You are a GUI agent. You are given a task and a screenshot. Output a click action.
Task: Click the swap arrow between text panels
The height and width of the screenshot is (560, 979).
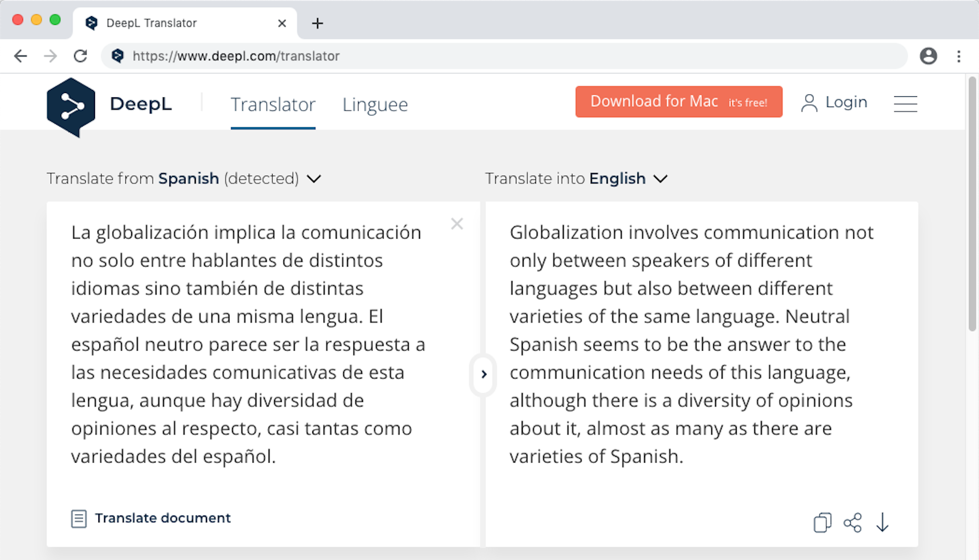(484, 375)
